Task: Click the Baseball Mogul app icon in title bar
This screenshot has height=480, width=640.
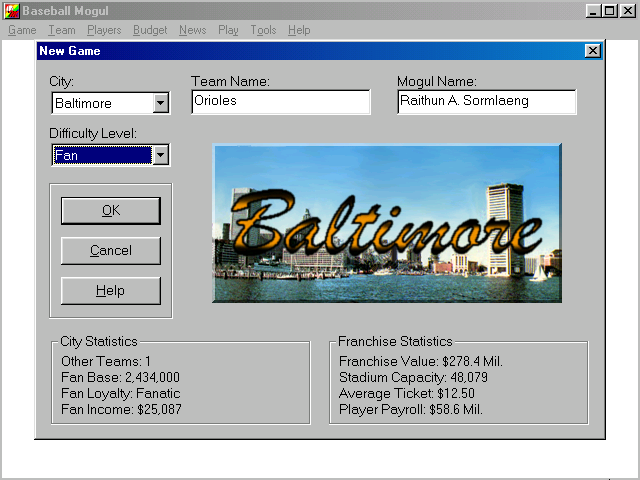Action: 11,11
